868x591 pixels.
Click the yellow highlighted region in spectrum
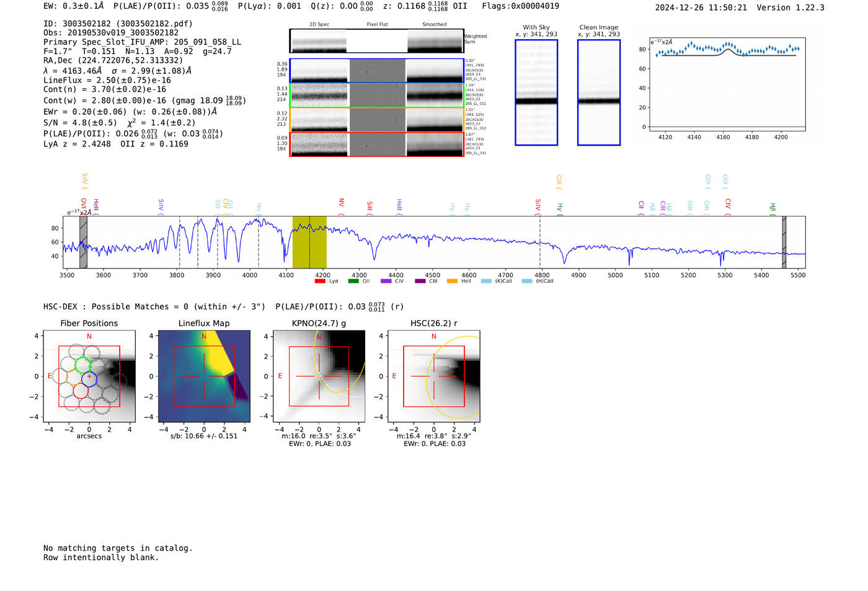tap(309, 242)
